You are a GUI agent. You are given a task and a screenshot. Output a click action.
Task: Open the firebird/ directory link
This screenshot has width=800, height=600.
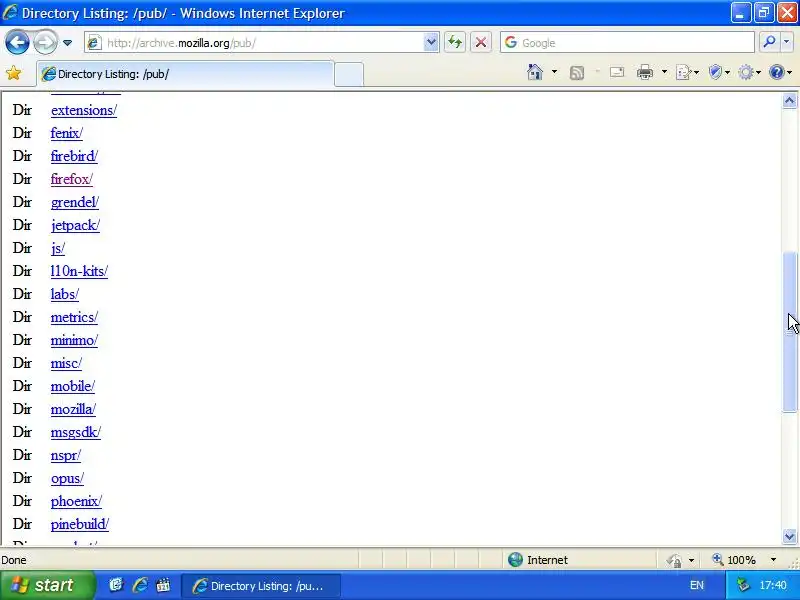[74, 156]
